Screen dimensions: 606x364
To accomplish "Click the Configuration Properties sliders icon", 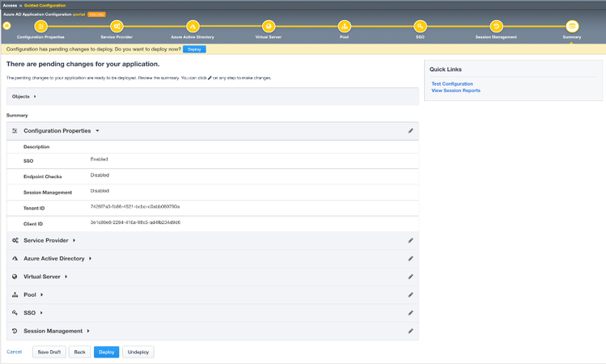I will pyautogui.click(x=15, y=130).
